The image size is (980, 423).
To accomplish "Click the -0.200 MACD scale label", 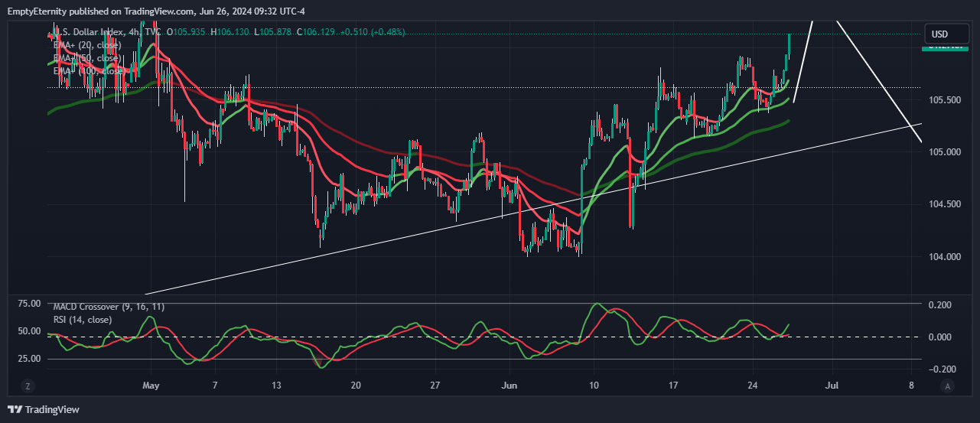I will coord(941,369).
